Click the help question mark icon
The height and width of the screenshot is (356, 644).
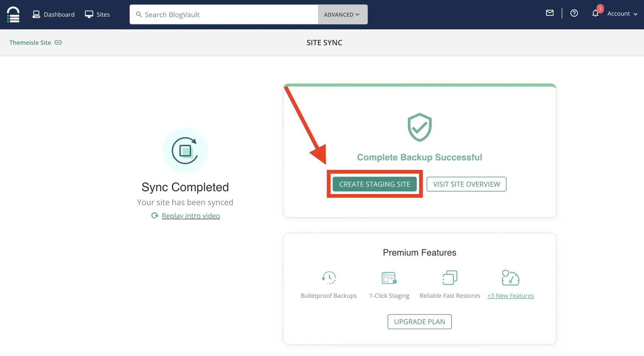tap(574, 13)
